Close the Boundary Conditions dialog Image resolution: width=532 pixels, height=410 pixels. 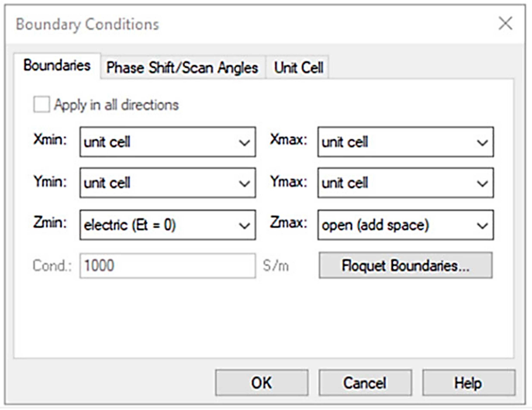(x=505, y=24)
